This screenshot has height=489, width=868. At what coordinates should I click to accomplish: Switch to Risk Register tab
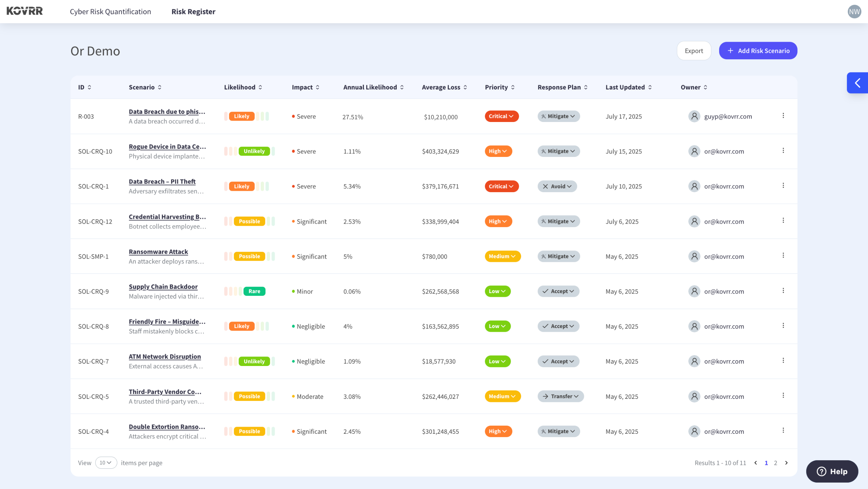193,12
